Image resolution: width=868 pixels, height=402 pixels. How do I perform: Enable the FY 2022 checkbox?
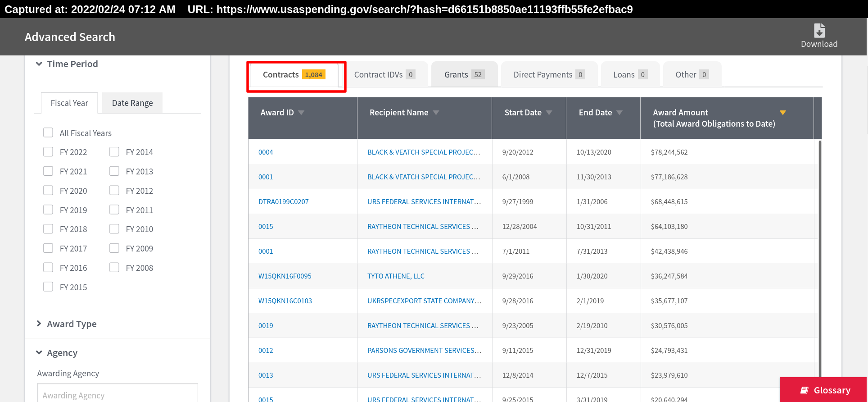point(48,152)
